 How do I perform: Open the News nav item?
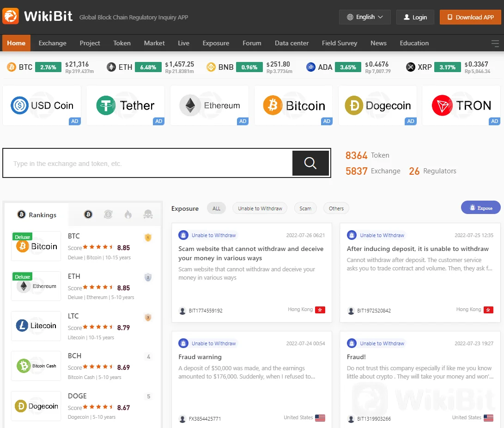tap(378, 43)
